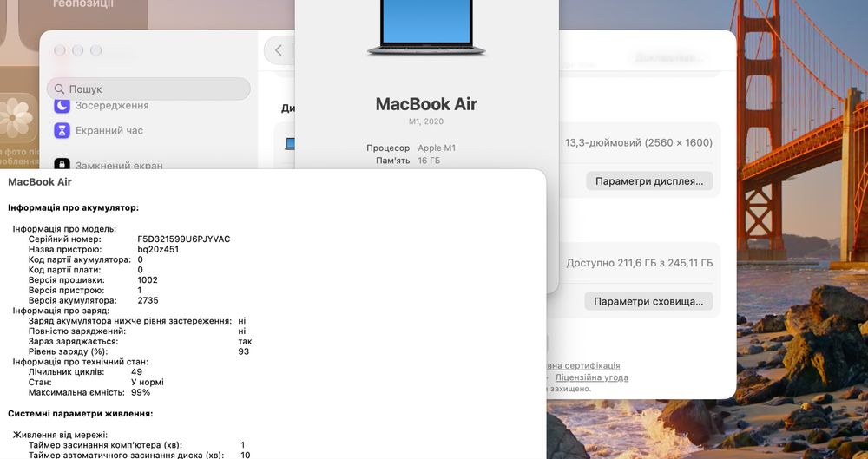Open Зосередження in the settings sidebar
This screenshot has height=459, width=868.
(112, 105)
